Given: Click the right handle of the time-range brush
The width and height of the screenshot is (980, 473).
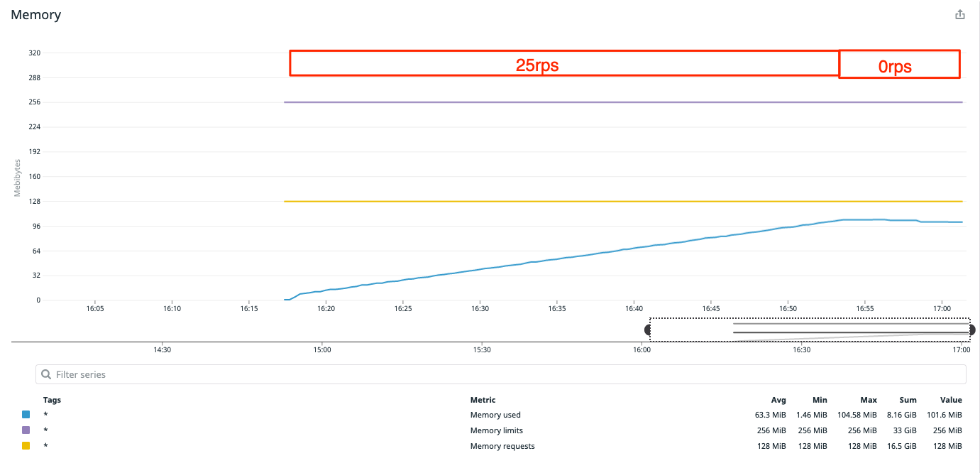Looking at the screenshot, I should (x=971, y=329).
